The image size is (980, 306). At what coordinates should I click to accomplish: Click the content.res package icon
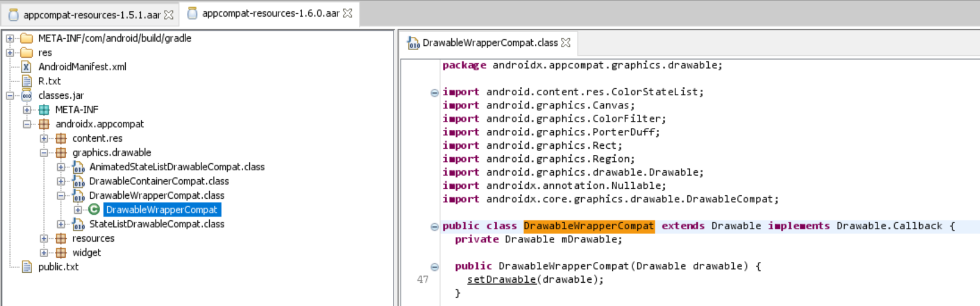coord(61,138)
